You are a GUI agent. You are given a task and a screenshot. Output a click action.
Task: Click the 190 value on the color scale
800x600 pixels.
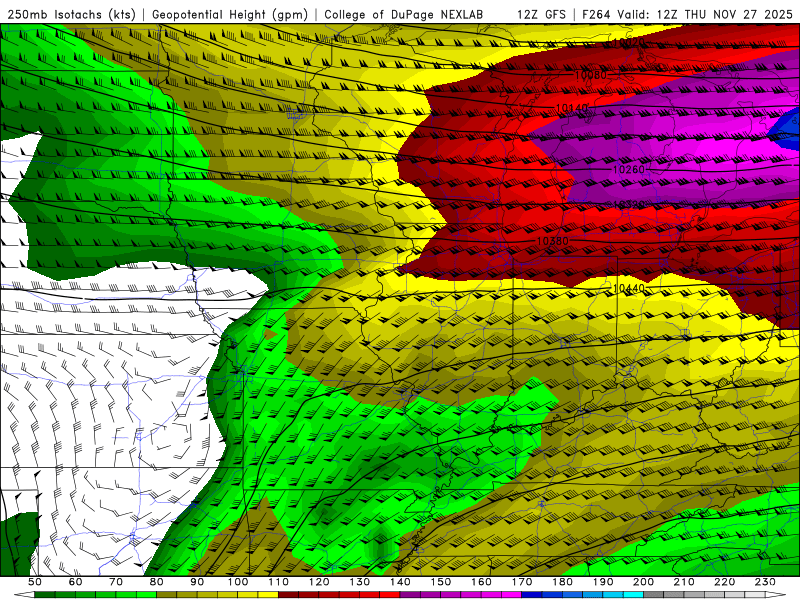point(603,582)
